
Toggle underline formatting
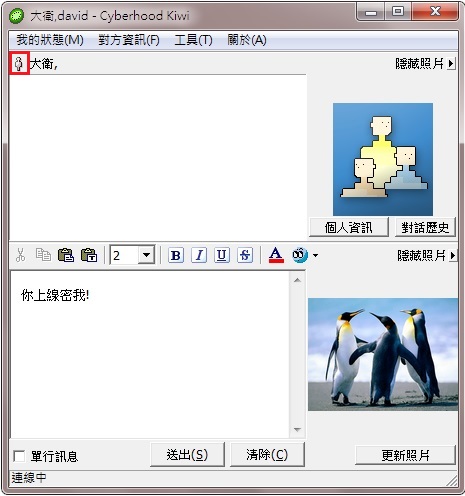(222, 255)
